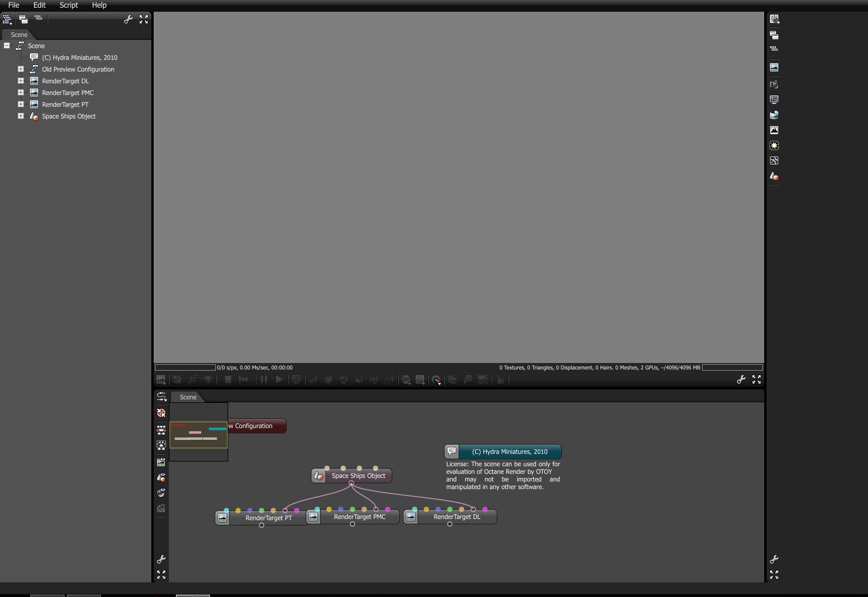Select the Scene tab in the node graph editor
Viewport: 868px width, 597px height.
(x=188, y=397)
